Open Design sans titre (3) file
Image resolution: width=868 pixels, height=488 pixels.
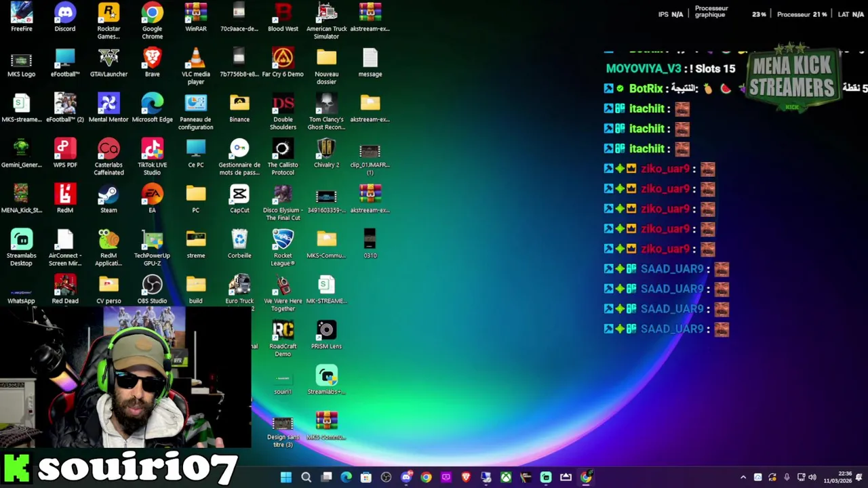283,431
